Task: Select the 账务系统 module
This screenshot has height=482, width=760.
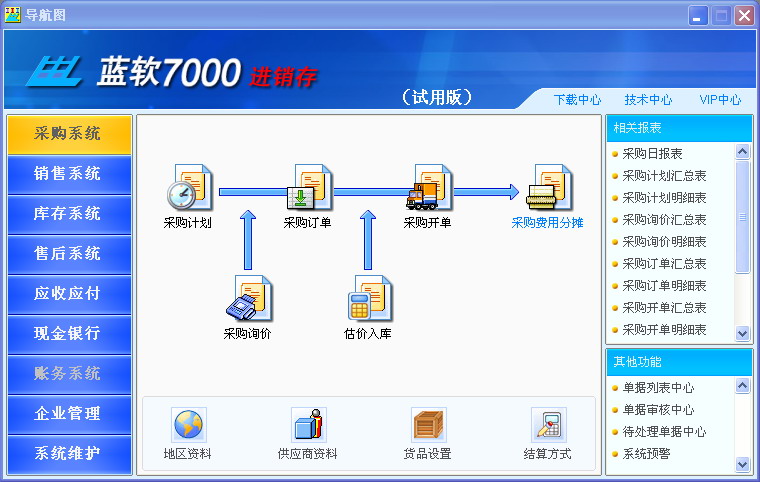Action: pyautogui.click(x=69, y=374)
